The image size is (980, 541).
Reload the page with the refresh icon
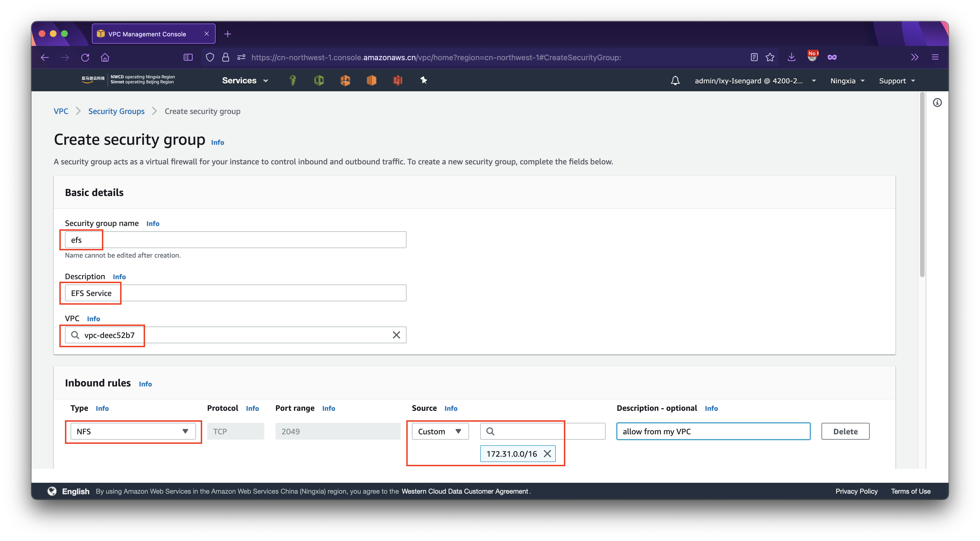85,57
